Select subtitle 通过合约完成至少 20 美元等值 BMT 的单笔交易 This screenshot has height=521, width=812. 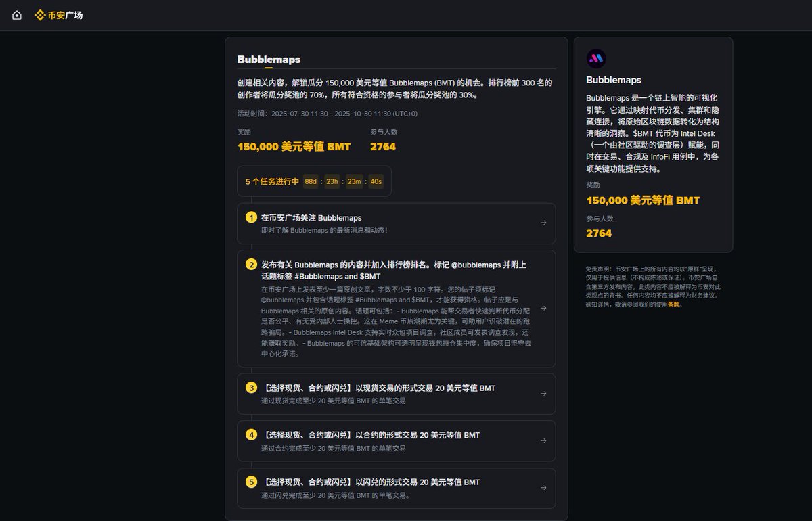tap(334, 448)
